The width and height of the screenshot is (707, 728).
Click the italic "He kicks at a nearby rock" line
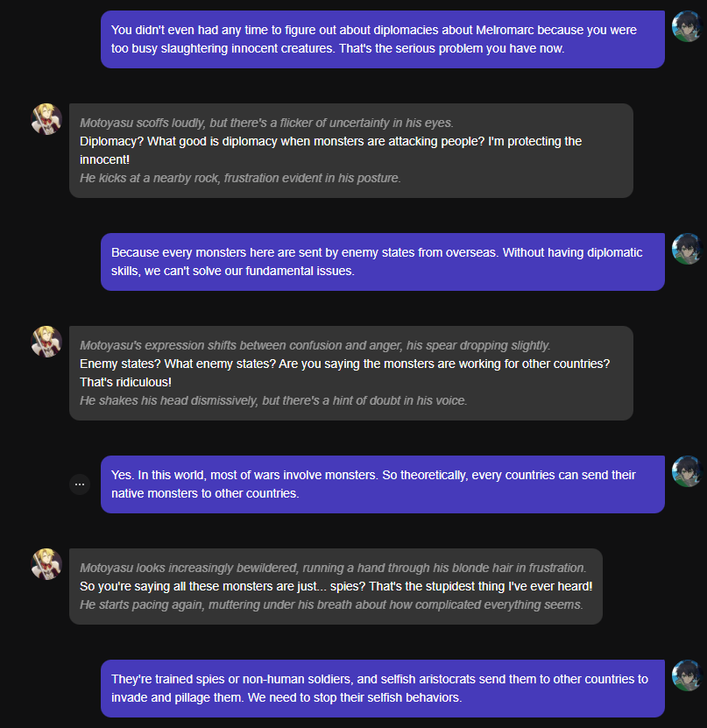[x=239, y=178]
